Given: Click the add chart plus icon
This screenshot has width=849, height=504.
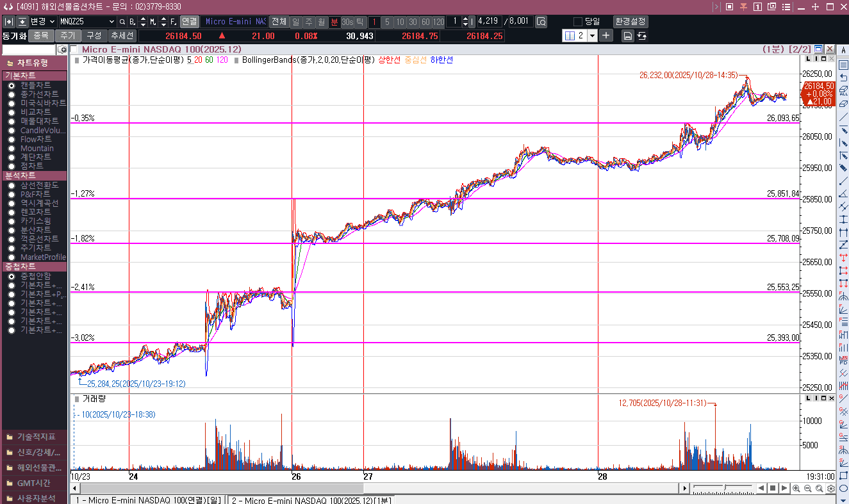Looking at the screenshot, I should [606, 36].
